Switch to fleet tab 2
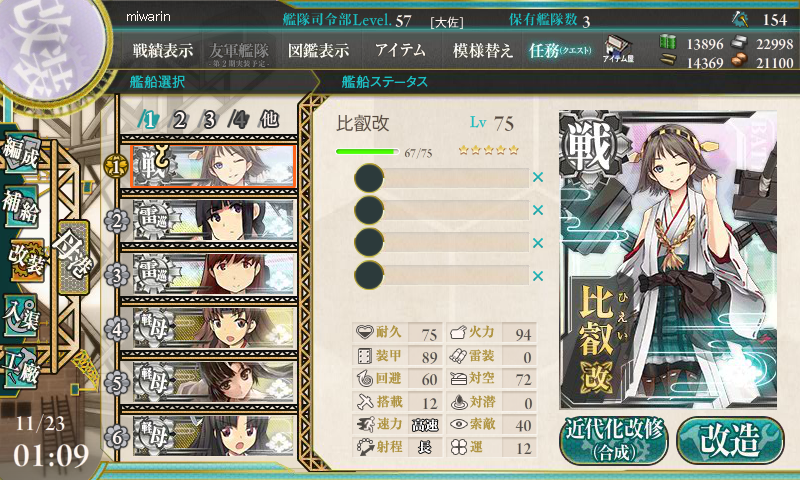The width and height of the screenshot is (800, 480). click(180, 120)
